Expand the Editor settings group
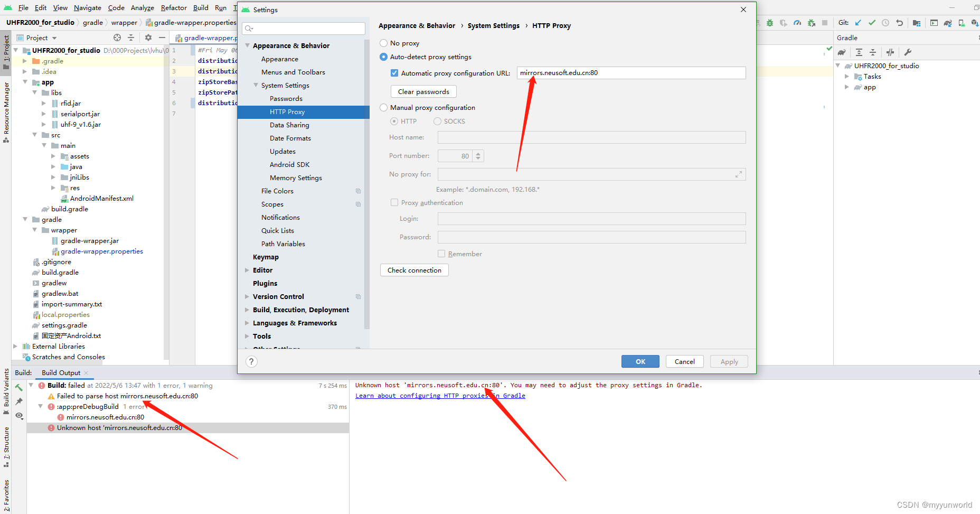 coord(247,270)
